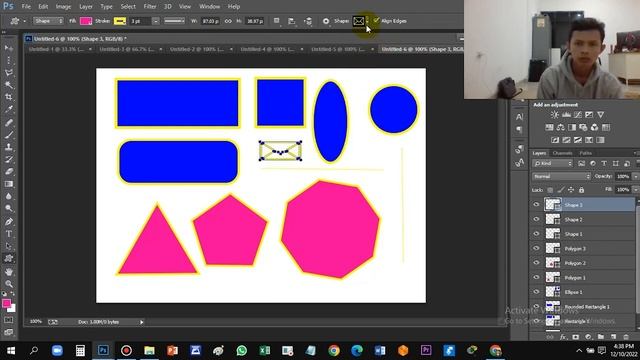Open the custom shape picker dropdown
This screenshot has width=640, height=360.
coord(367,21)
